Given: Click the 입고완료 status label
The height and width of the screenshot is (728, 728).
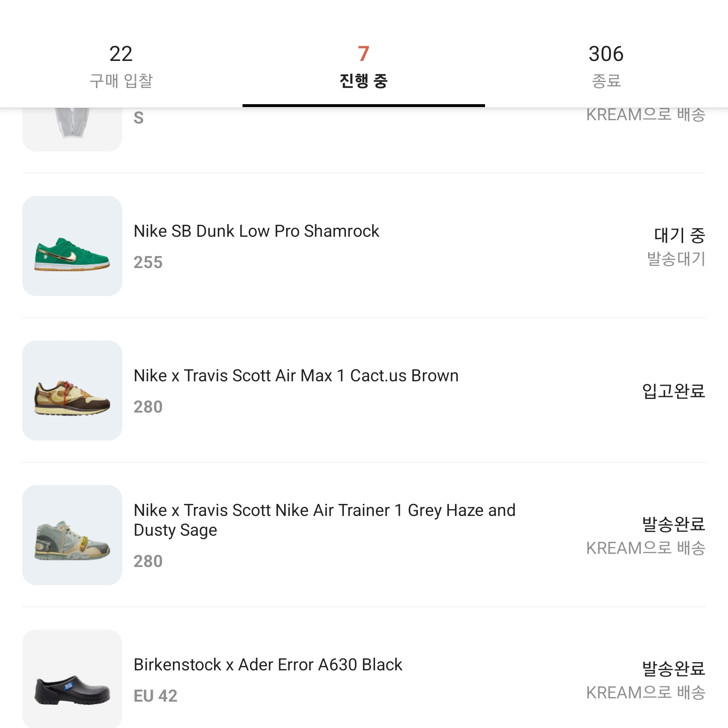Looking at the screenshot, I should (x=674, y=391).
